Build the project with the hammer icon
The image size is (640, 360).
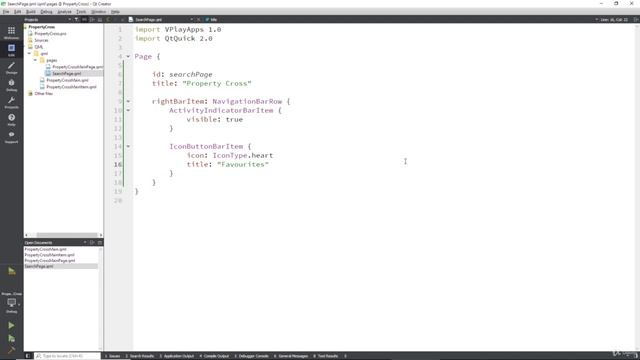(11, 350)
